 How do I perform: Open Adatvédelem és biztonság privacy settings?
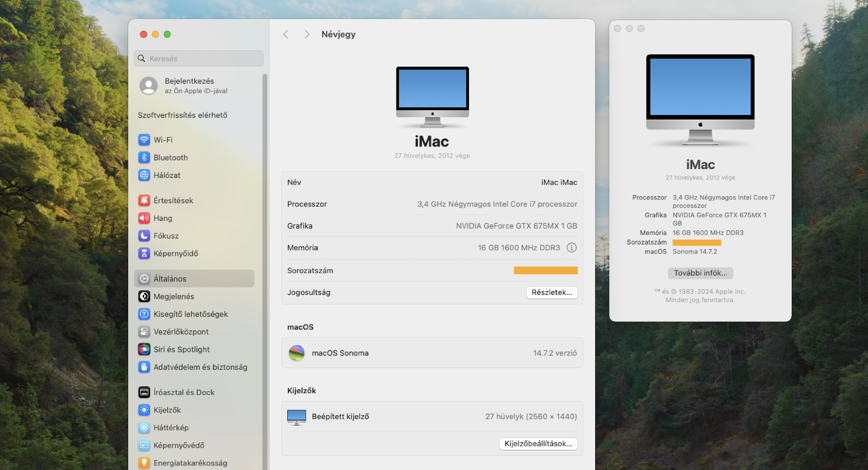coord(201,367)
